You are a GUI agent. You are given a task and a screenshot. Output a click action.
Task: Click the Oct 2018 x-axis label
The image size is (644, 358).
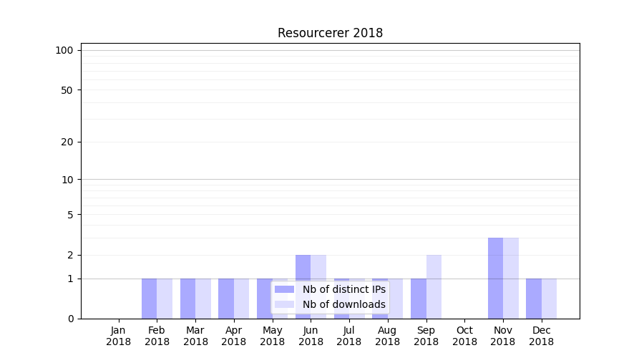[464, 336]
